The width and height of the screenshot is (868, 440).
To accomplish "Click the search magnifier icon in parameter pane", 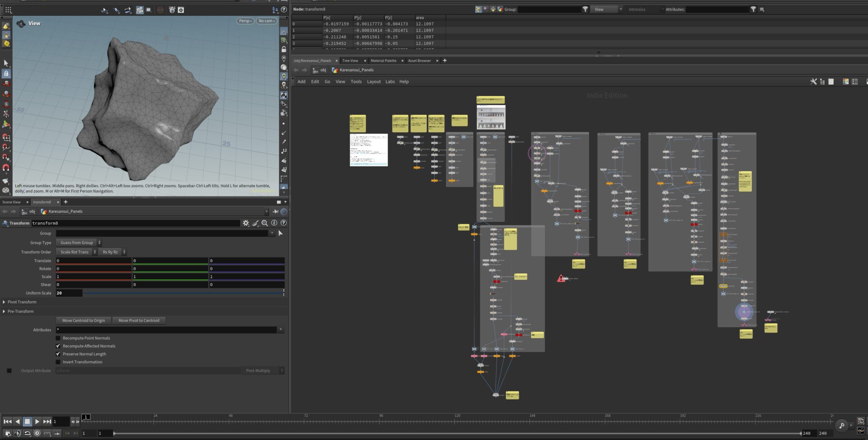I will tap(265, 223).
